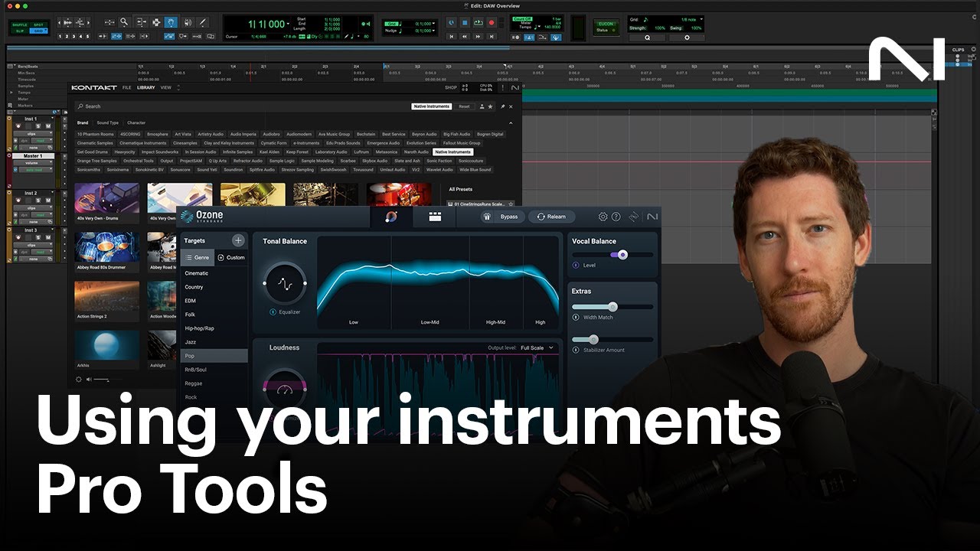Open Ozone Master Assistant icon tab
The height and width of the screenshot is (551, 980).
391,217
